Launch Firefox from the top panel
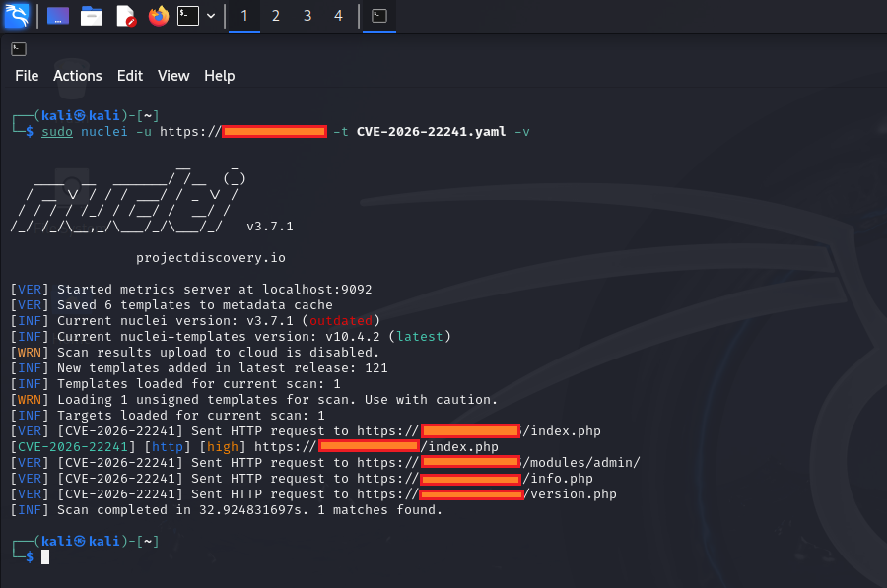Screen dimensions: 887x588 (158, 16)
